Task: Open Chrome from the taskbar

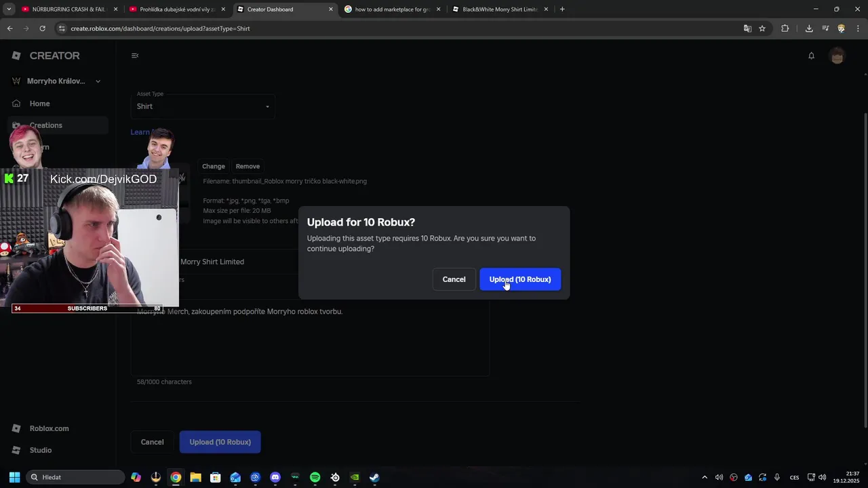Action: click(x=176, y=477)
